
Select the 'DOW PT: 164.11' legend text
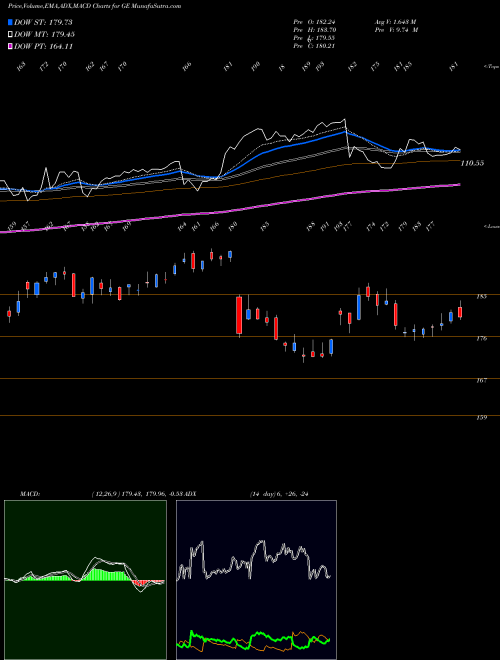click(44, 47)
